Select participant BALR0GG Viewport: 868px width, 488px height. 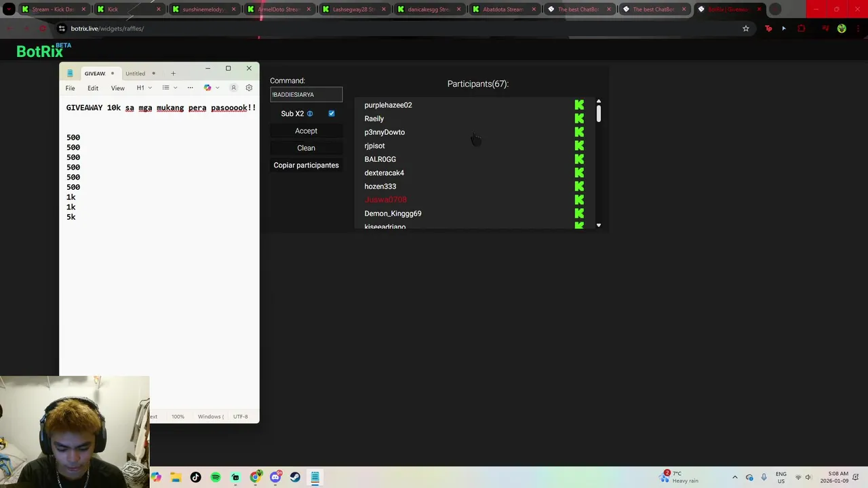point(380,159)
